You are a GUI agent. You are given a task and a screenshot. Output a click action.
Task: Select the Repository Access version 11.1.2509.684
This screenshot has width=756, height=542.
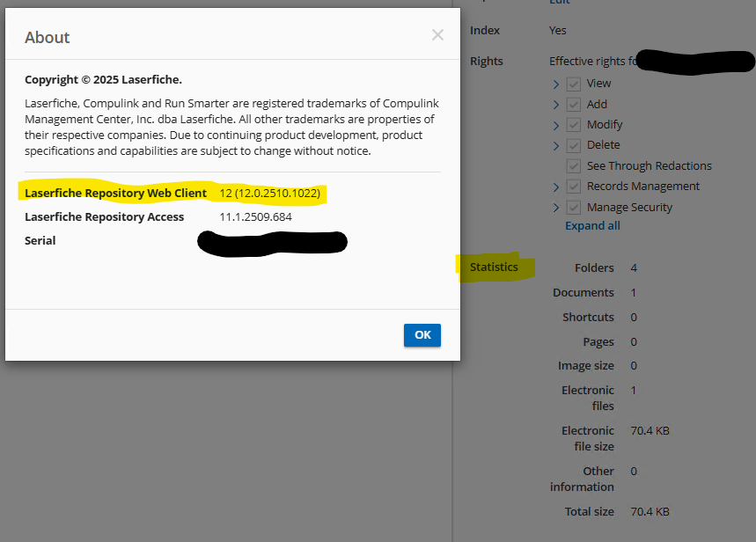pyautogui.click(x=255, y=217)
